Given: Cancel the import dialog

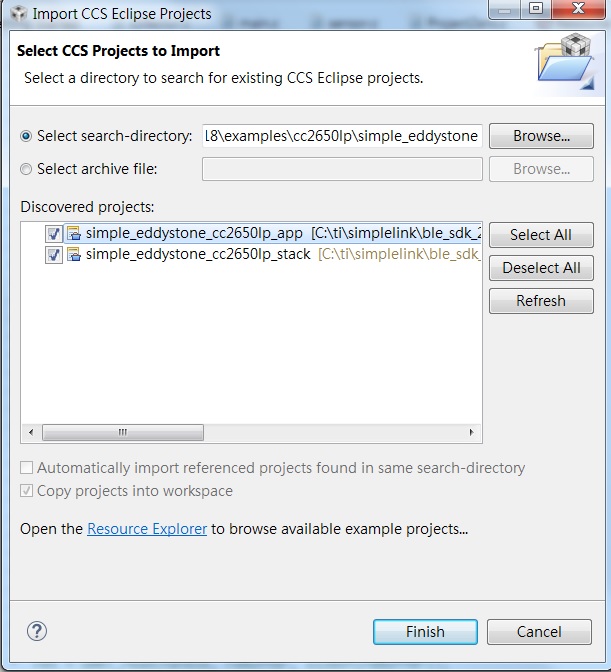Looking at the screenshot, I should 539,631.
